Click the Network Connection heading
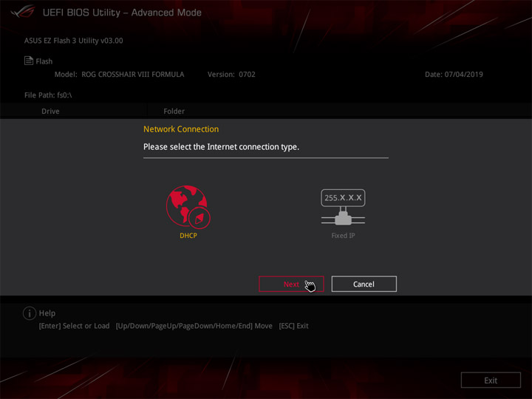The image size is (532, 399). (181, 129)
